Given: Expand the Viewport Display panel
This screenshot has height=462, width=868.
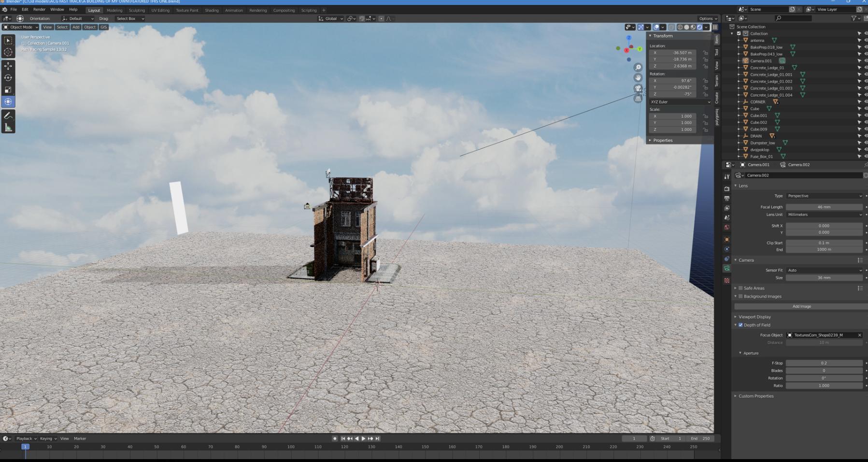Looking at the screenshot, I should point(754,317).
